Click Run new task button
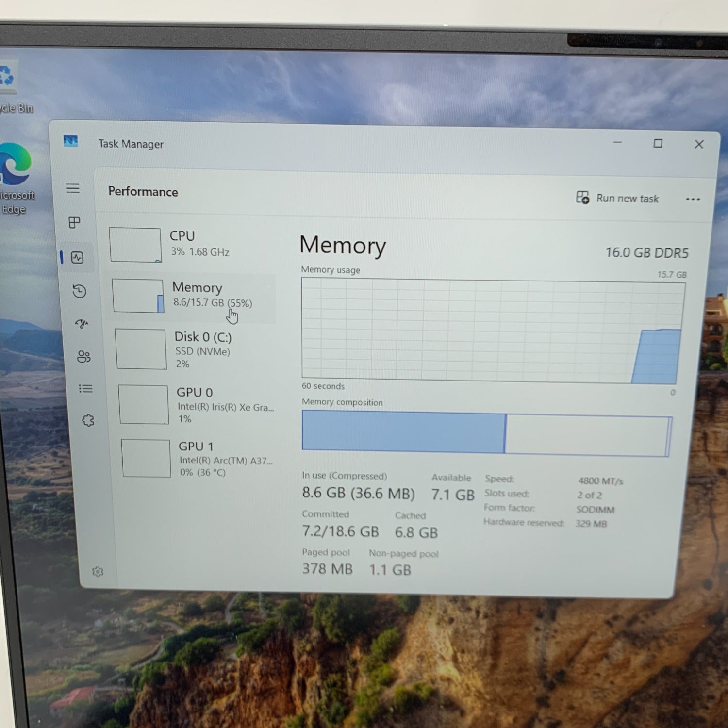The height and width of the screenshot is (728, 728). [x=617, y=198]
